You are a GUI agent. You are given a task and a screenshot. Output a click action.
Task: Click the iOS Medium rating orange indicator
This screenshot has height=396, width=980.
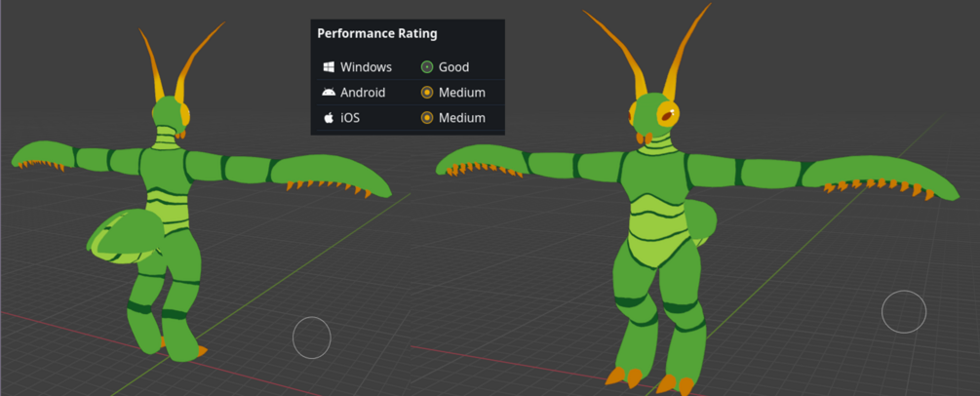(x=427, y=118)
